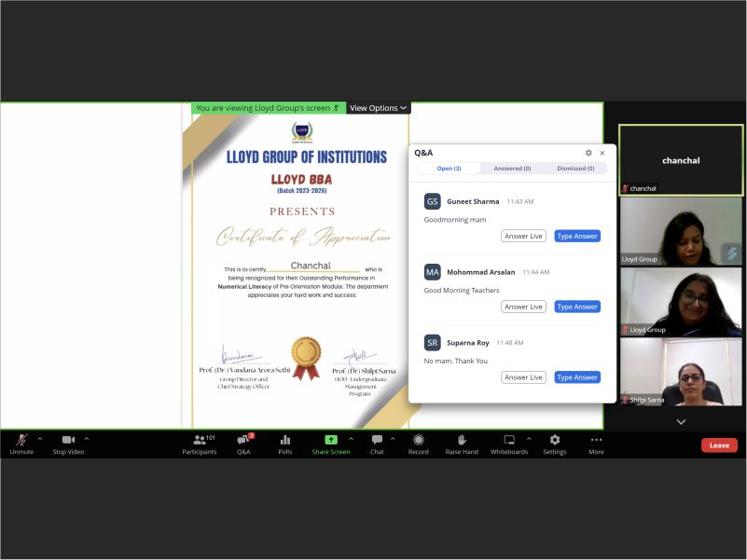Select chanchal's video tile
The height and width of the screenshot is (560, 747).
tap(681, 160)
